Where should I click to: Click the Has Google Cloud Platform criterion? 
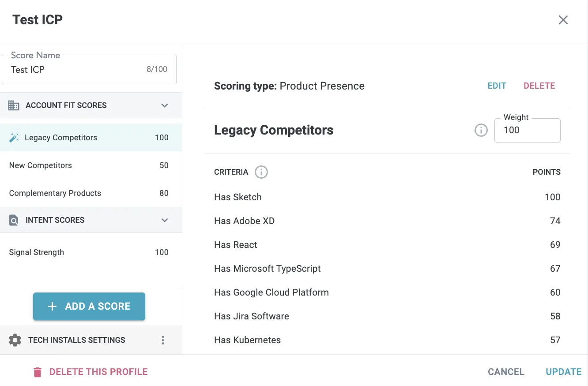click(x=387, y=292)
